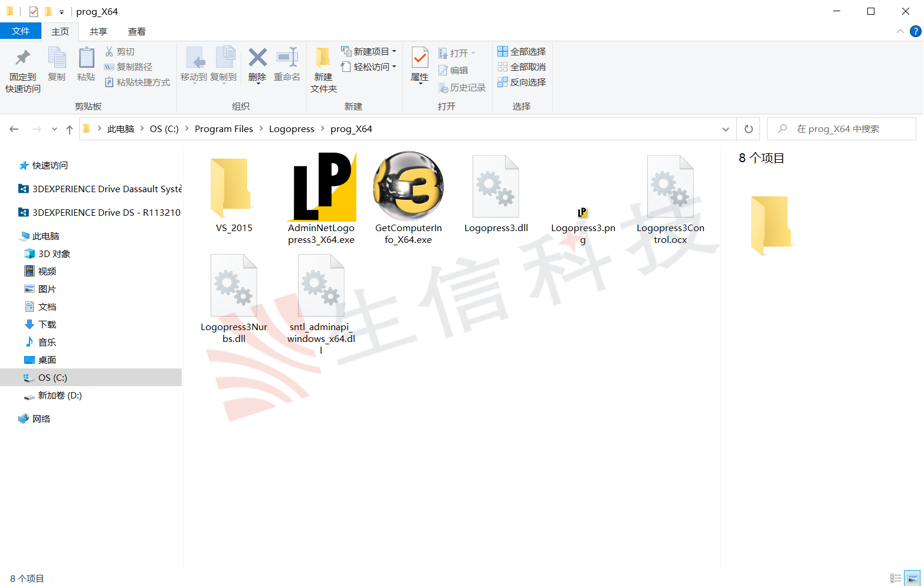The image size is (924, 586).
Task: Open the Copy to (复制到) menu
Action: click(x=224, y=65)
